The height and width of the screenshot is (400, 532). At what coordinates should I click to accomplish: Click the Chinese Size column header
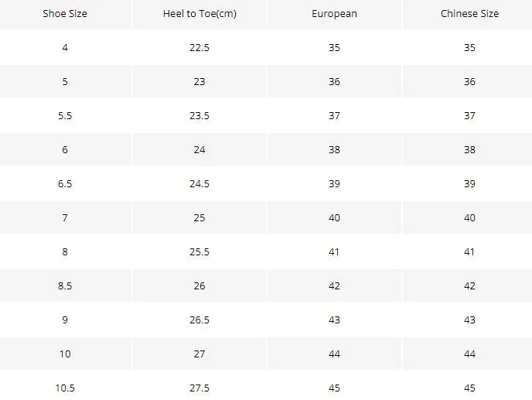[469, 14]
